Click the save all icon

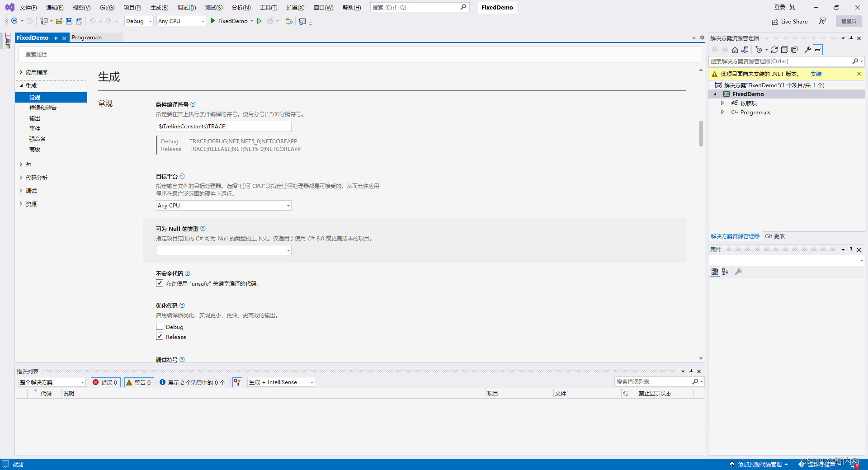79,21
